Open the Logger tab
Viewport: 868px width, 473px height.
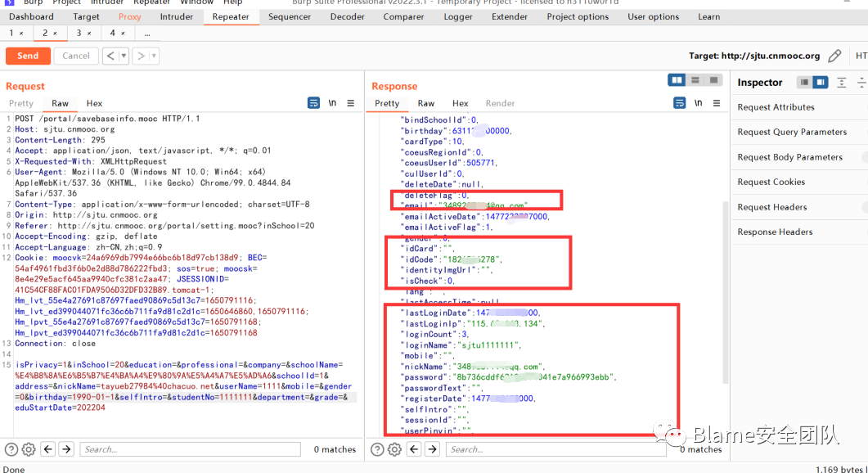click(458, 16)
